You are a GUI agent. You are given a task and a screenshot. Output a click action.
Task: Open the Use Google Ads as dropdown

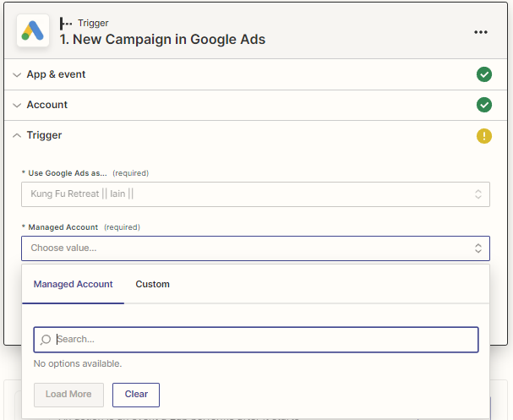pyautogui.click(x=255, y=194)
